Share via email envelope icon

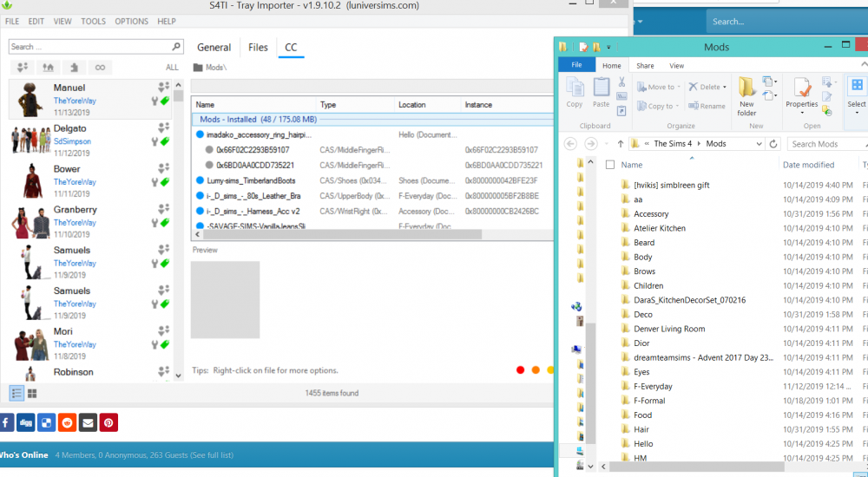point(88,422)
